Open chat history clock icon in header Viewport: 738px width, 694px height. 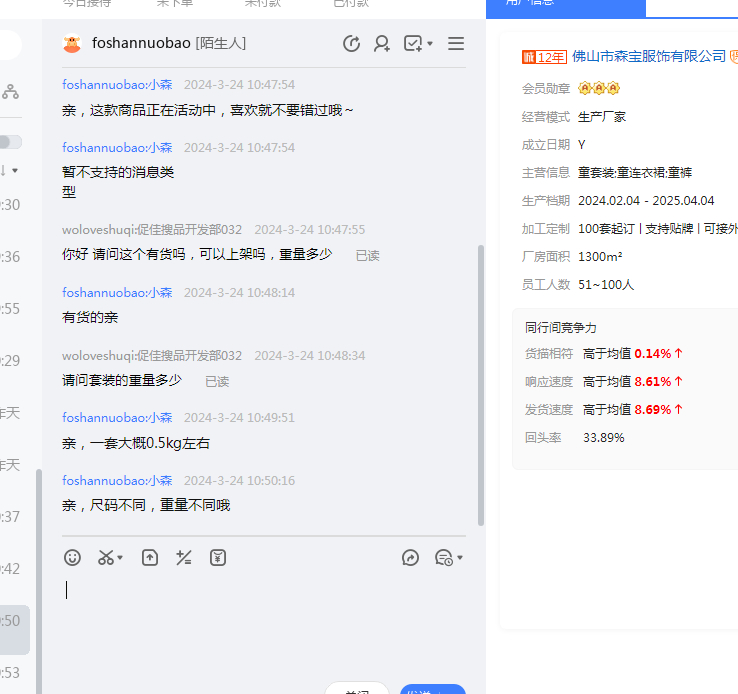pyautogui.click(x=351, y=44)
